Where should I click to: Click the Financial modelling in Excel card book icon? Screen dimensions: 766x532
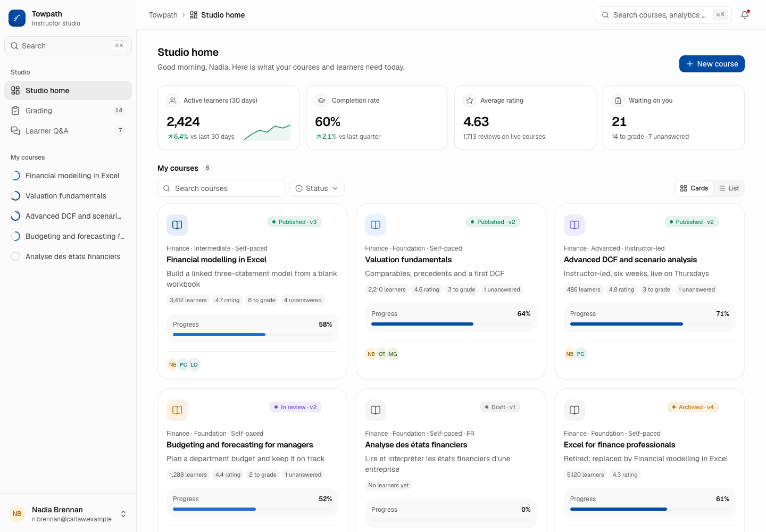coord(177,225)
